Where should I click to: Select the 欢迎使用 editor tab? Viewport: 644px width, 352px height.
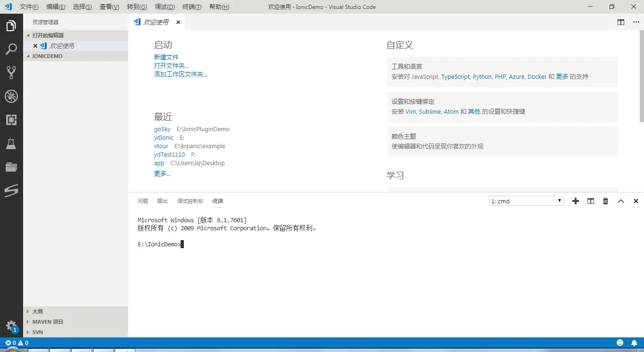point(156,22)
